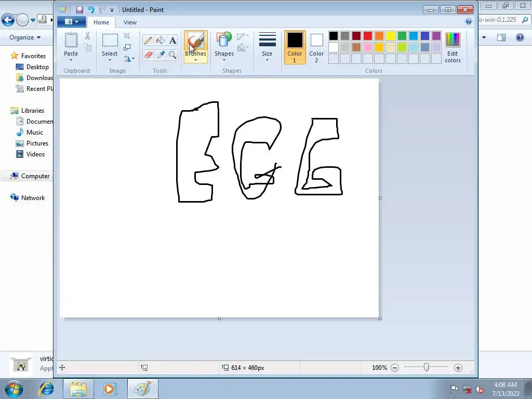
Task: Expand the Paste dropdown arrow
Action: pos(71,60)
